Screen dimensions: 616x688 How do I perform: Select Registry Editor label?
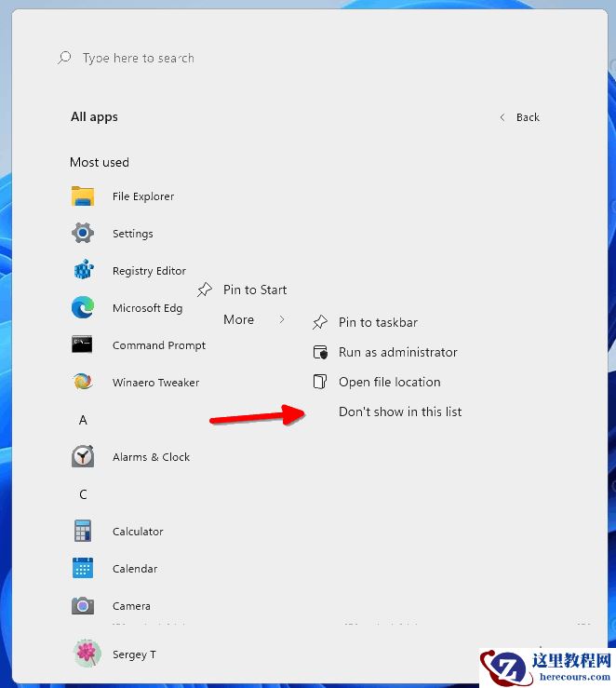pos(149,271)
